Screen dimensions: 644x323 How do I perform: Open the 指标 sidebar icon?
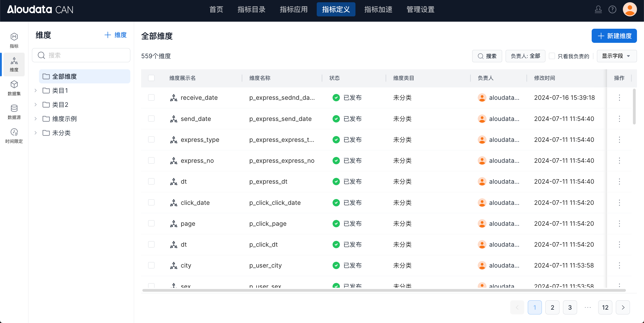14,40
